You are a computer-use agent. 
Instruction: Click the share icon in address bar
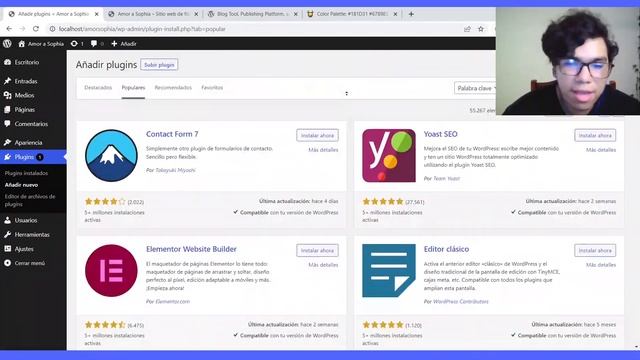[x=467, y=29]
